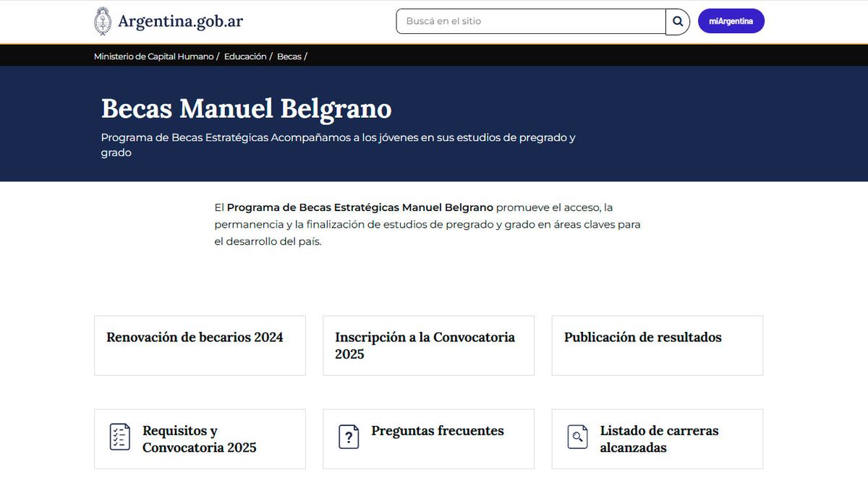The image size is (868, 488).
Task: Click the Argentina coat of arms logo
Action: [x=103, y=21]
